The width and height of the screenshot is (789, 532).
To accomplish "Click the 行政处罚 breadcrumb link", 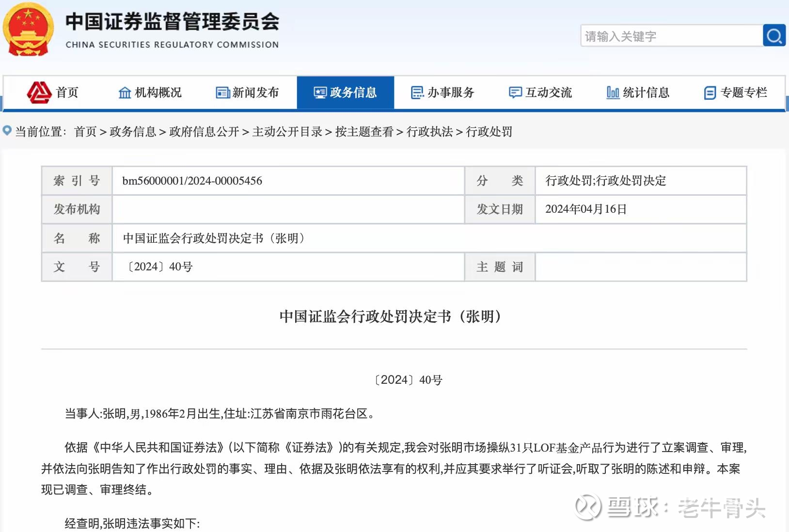I will [x=490, y=132].
